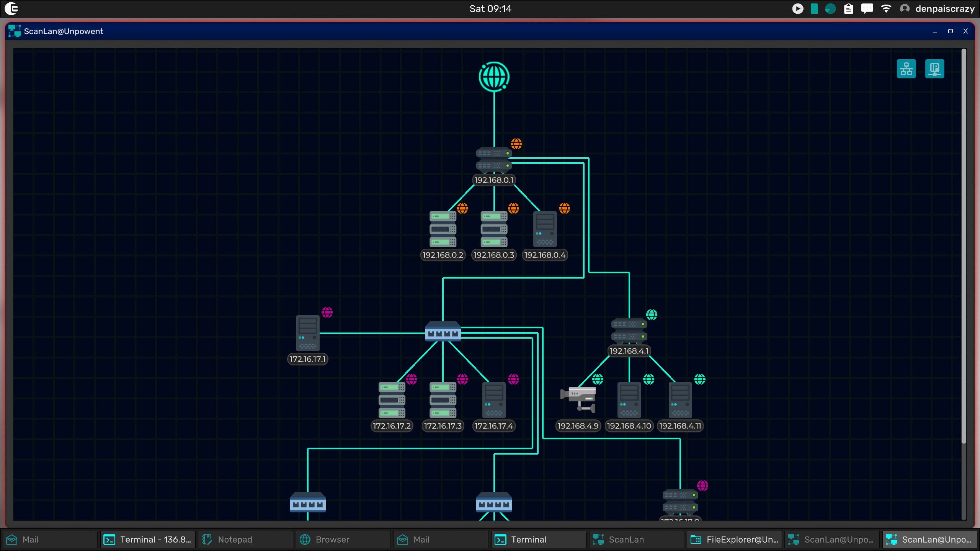Click server node 172.16.17.3
980x551 pixels.
pyautogui.click(x=443, y=400)
